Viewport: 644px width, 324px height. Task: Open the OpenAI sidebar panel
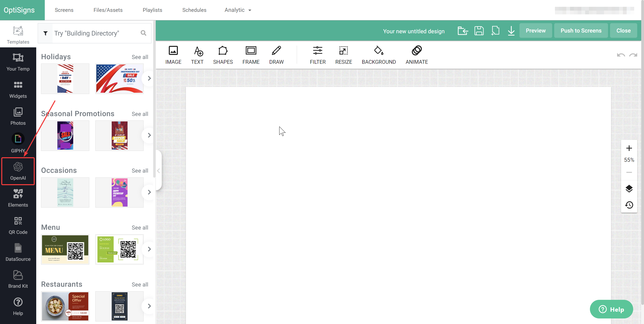[18, 171]
